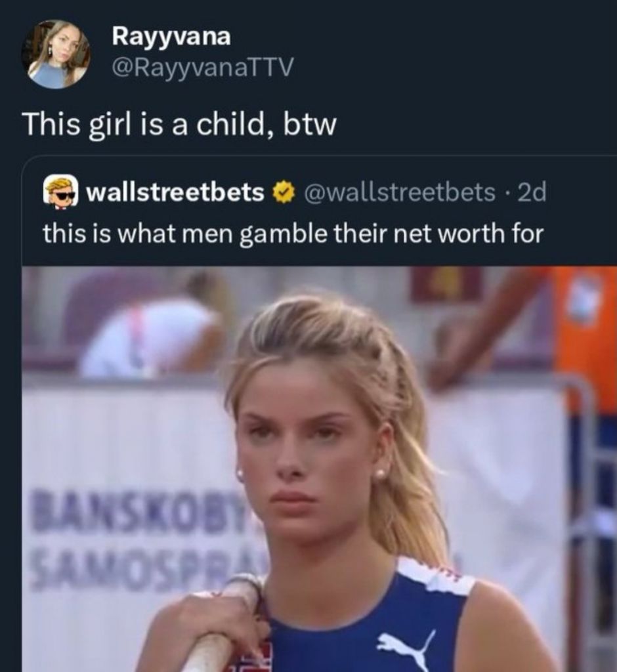
Task: Click the Puma logo on blue jersey
Action: tap(407, 650)
